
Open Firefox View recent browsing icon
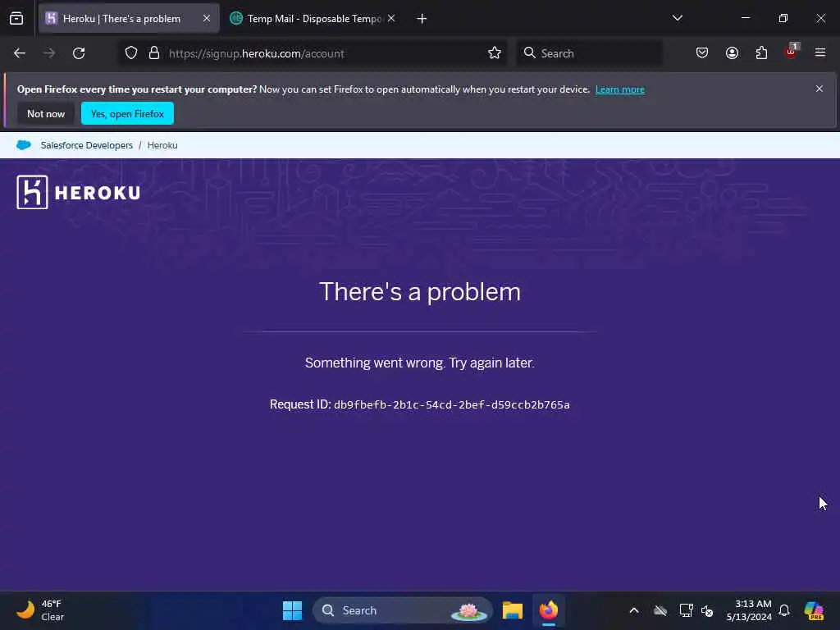coord(16,19)
